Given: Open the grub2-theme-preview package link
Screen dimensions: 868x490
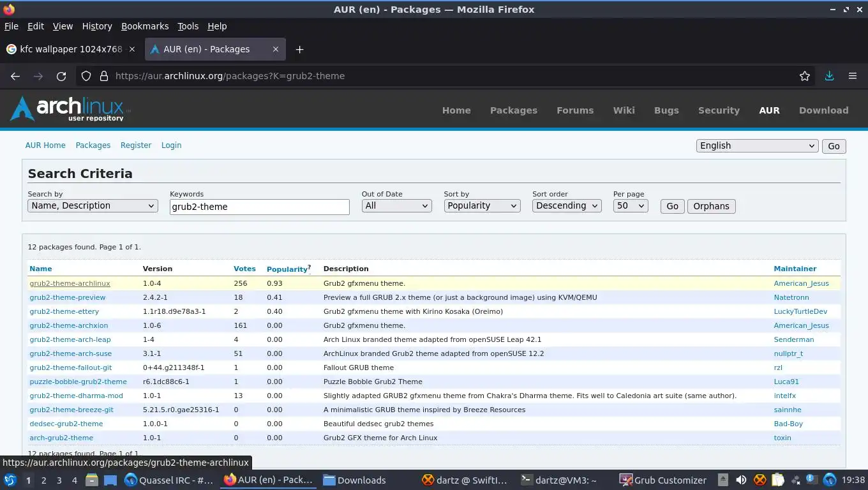Looking at the screenshot, I should pyautogui.click(x=68, y=297).
